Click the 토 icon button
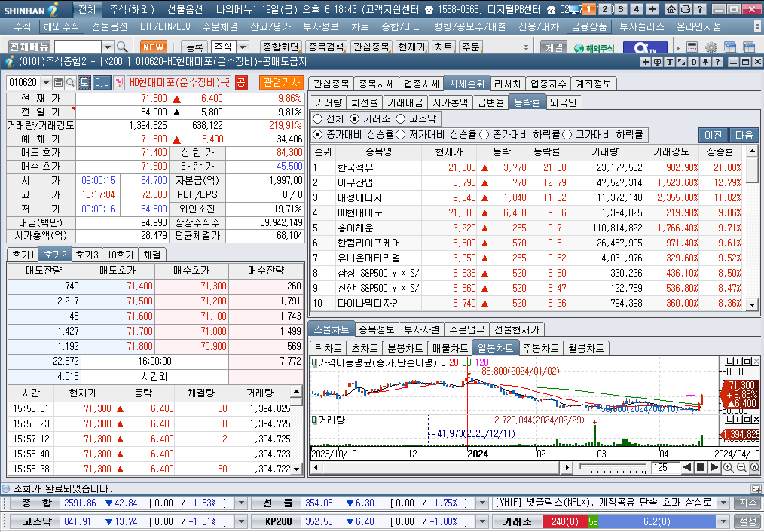The width and height of the screenshot is (764, 532). pos(84,83)
